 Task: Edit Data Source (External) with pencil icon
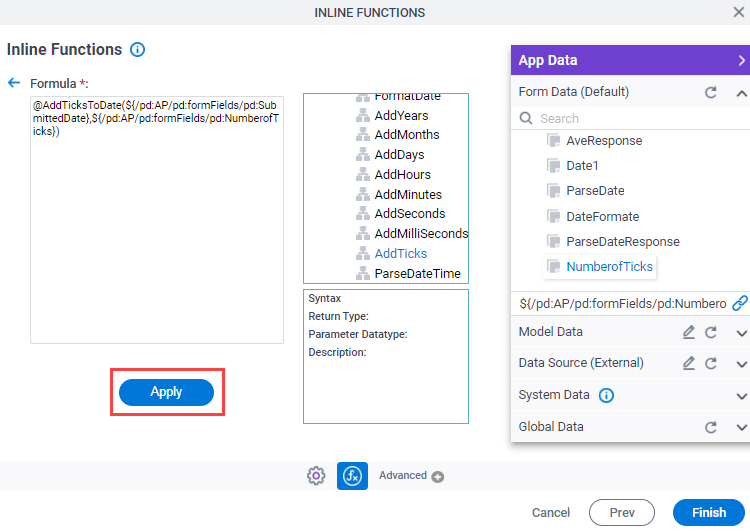(688, 363)
